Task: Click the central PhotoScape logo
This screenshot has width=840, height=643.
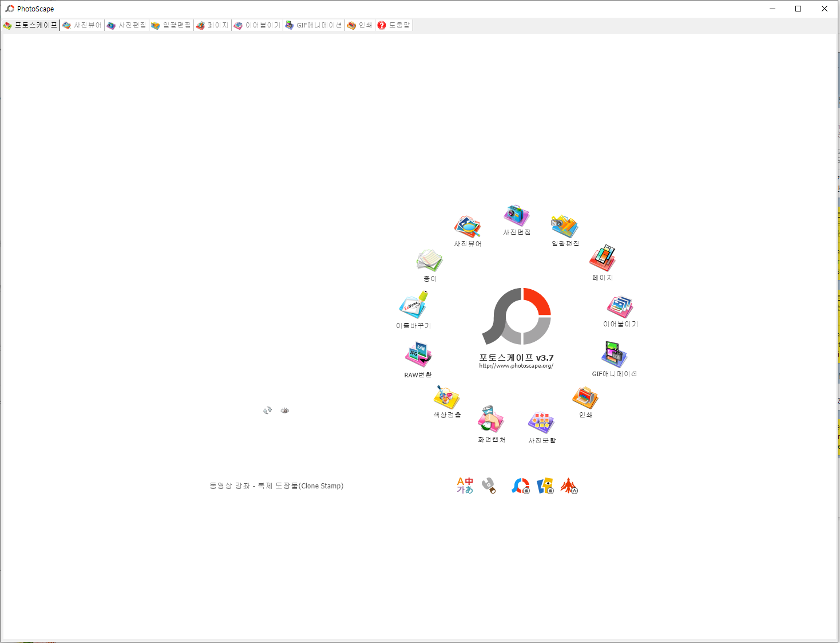Action: click(x=517, y=316)
